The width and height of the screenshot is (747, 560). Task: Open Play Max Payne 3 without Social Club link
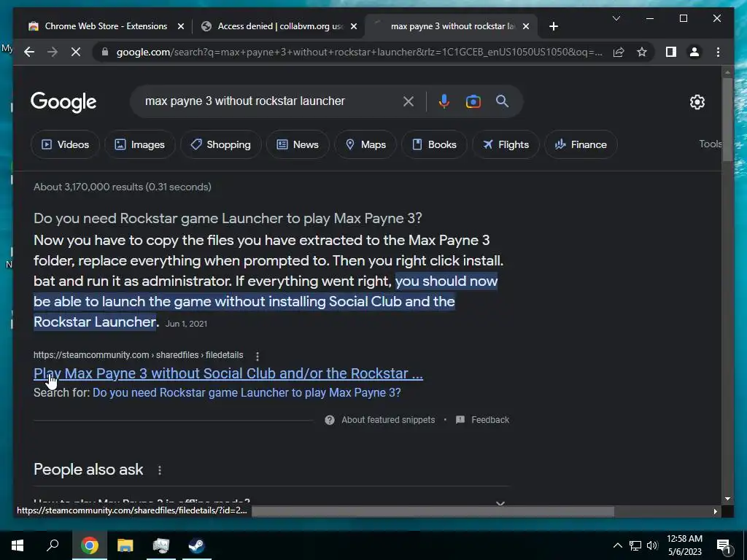(228, 373)
